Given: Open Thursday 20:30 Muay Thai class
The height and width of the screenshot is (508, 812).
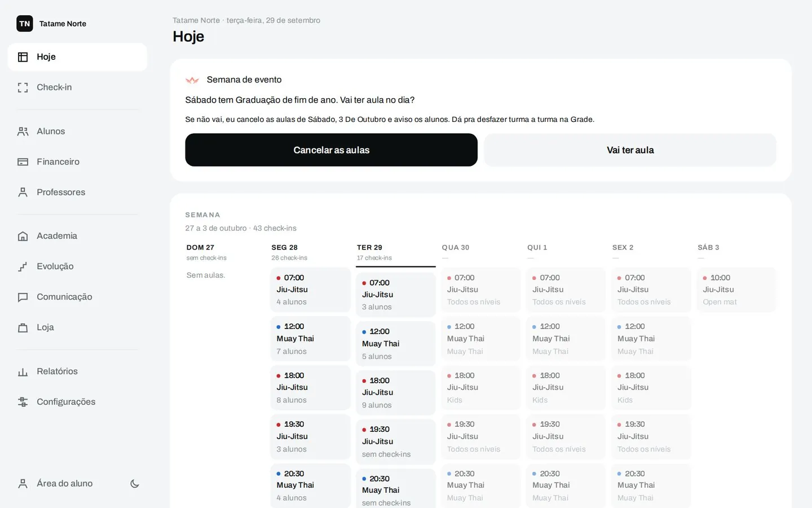Looking at the screenshot, I should [566, 486].
